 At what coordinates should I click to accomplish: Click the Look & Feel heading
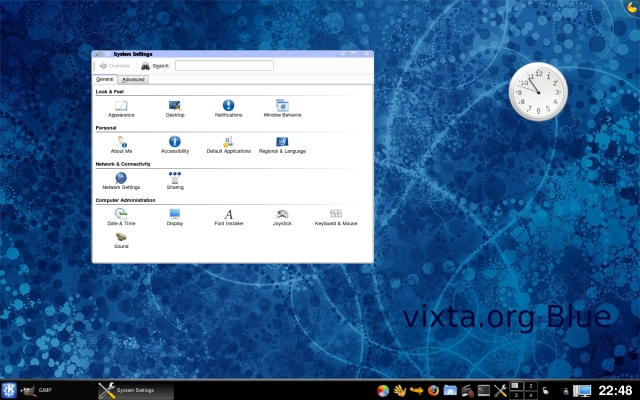[109, 92]
